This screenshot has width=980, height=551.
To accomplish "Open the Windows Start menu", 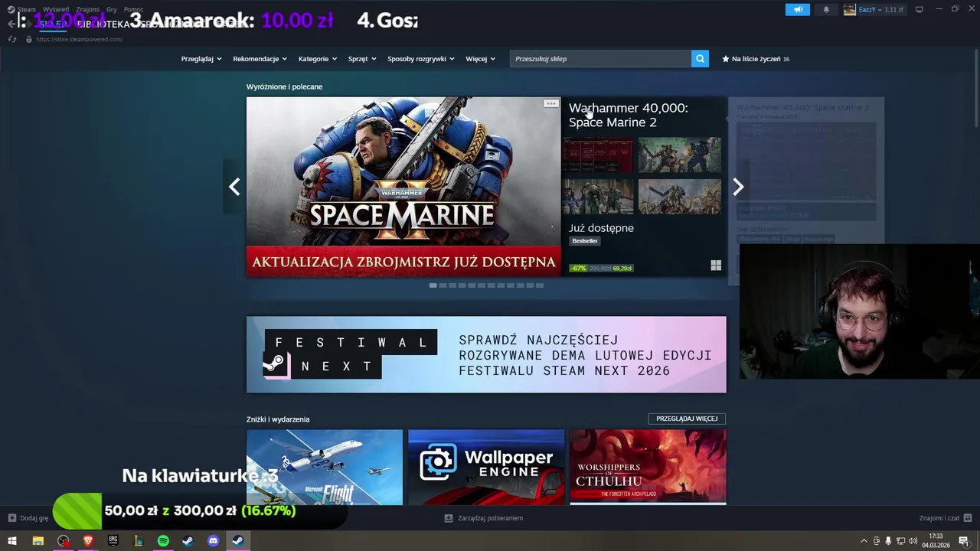I will (x=12, y=541).
